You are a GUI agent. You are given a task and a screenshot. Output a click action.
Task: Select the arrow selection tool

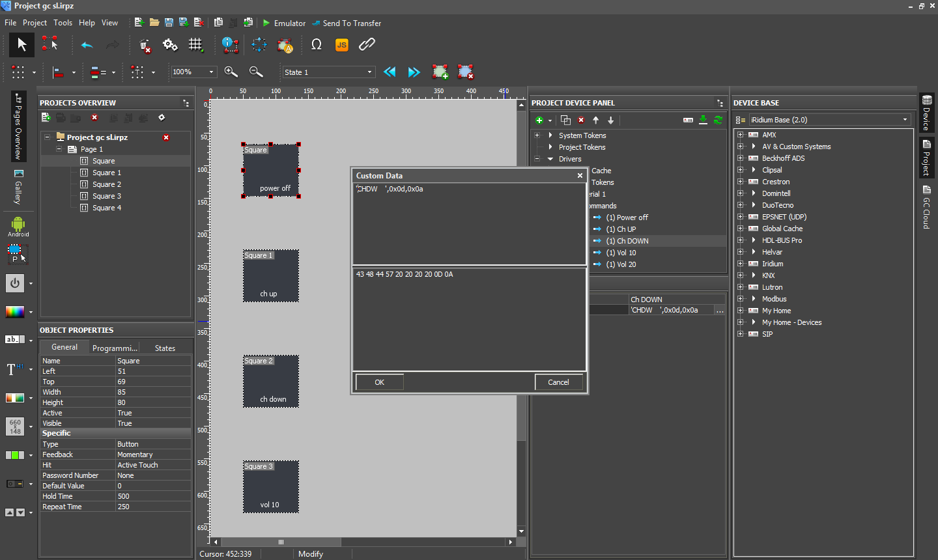tap(21, 45)
